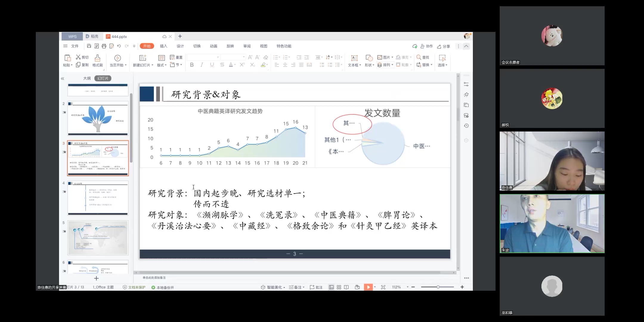
Task: Switch to slide sorter grid view
Action: click(x=339, y=287)
